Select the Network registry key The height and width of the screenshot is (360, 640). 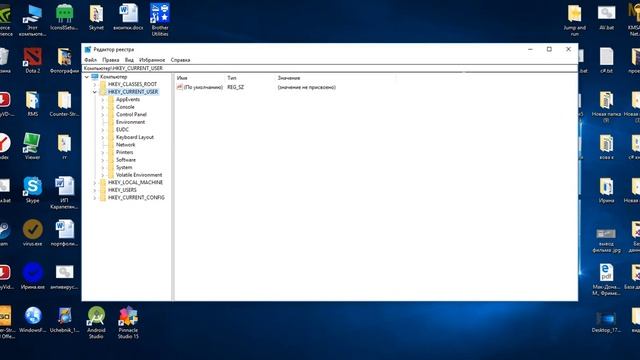(x=125, y=145)
